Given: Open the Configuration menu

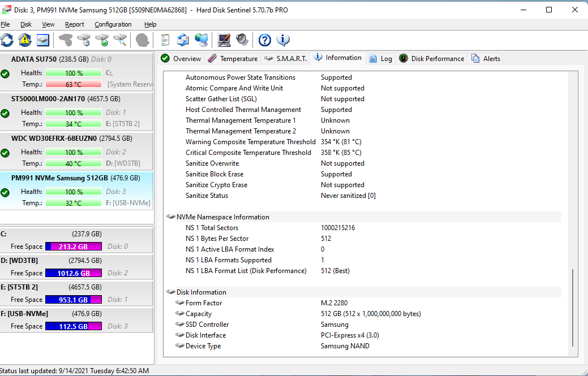Looking at the screenshot, I should pyautogui.click(x=113, y=24).
